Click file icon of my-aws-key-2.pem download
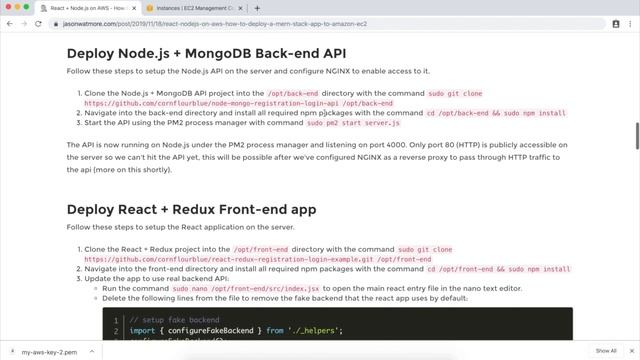The height and width of the screenshot is (360, 640). pos(13,351)
